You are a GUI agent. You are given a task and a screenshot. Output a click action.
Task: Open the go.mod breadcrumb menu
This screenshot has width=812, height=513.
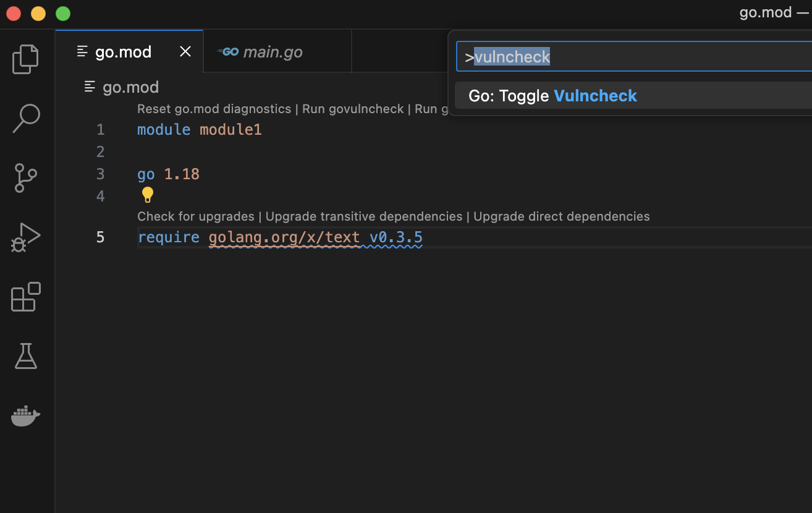pyautogui.click(x=130, y=87)
